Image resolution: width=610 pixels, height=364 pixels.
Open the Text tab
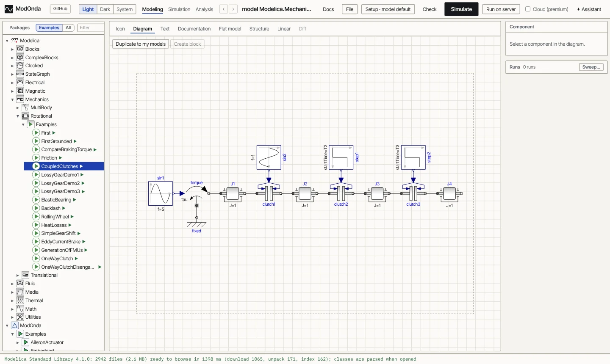click(x=165, y=29)
